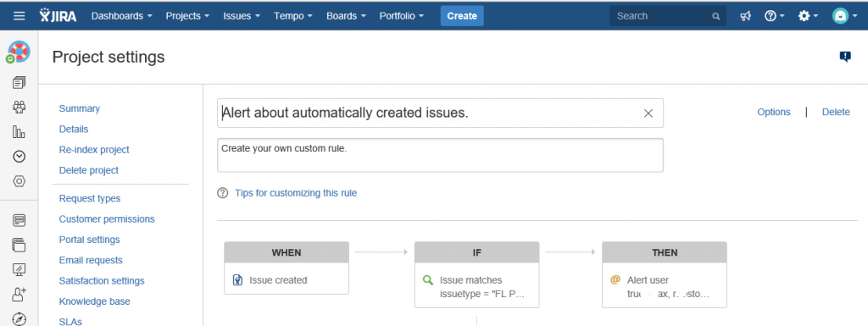Viewport: 868px width, 326px height.
Task: Click the orange @ alert icon
Action: [x=615, y=280]
